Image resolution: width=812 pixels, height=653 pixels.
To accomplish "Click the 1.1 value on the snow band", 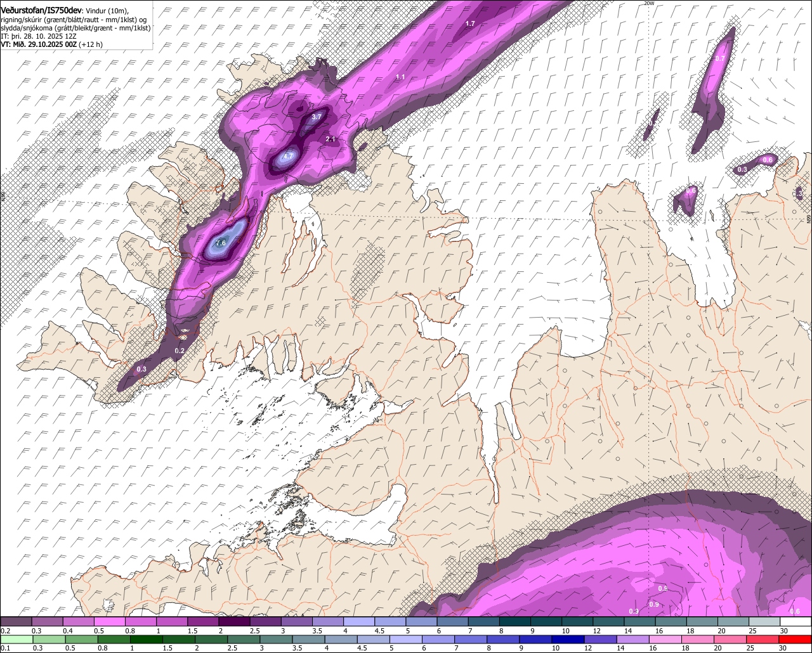I will point(400,77).
